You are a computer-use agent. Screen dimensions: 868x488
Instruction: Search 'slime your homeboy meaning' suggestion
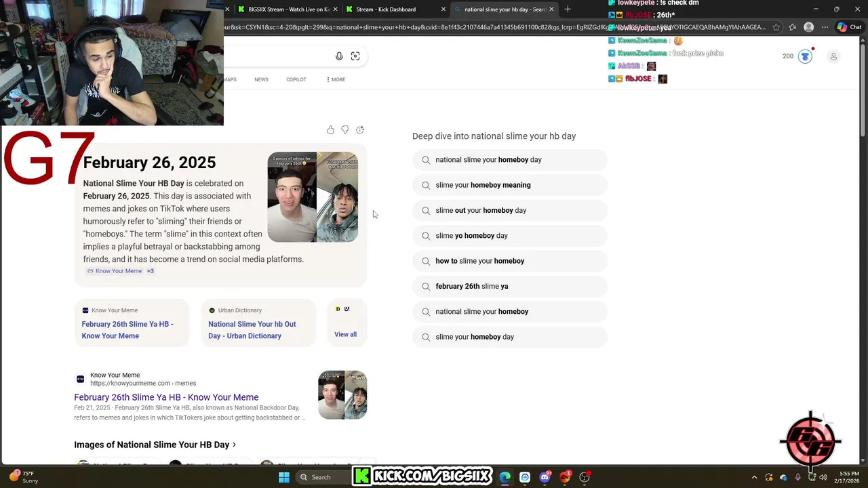509,185
